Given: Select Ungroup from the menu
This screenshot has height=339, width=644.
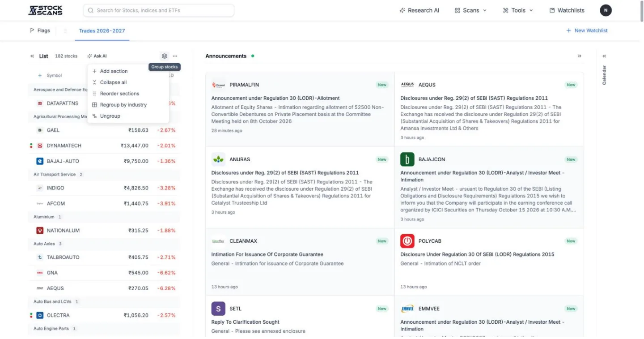Looking at the screenshot, I should [x=128, y=116].
